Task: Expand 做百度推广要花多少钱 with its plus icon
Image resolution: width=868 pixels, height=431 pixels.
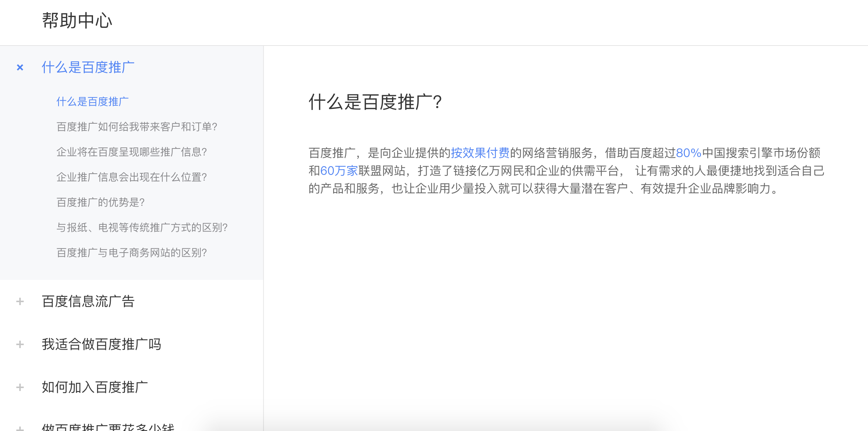Action: point(20,428)
